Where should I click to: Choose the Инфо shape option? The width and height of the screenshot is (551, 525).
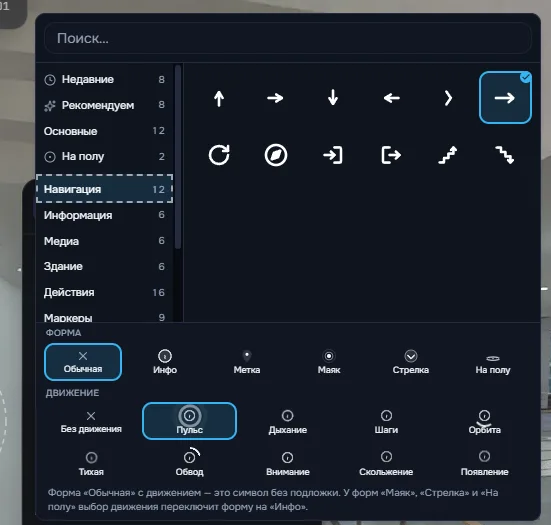[165, 362]
